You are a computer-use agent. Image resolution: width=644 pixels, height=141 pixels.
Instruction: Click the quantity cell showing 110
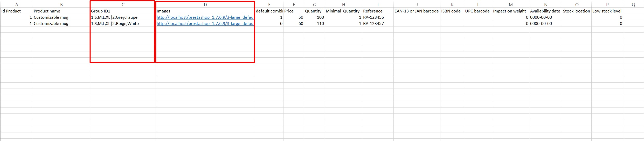point(314,23)
